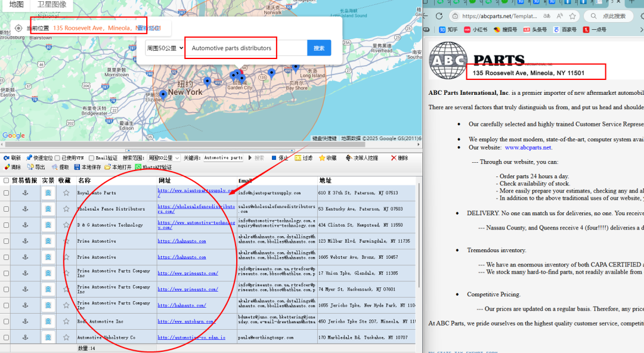Click the WhatsAPP验证 icon
Viewport: 644px width, 353px height.
click(x=138, y=167)
